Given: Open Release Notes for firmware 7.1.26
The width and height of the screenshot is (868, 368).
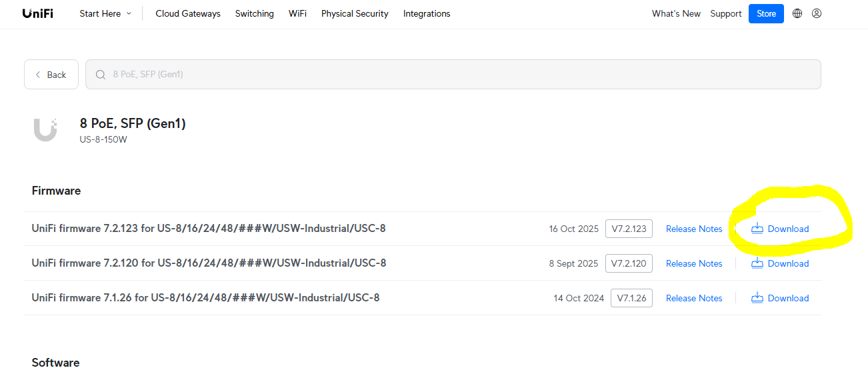Looking at the screenshot, I should (x=694, y=298).
